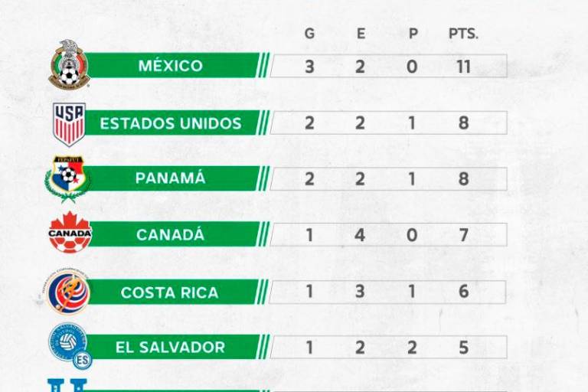Click the México federation crest
The height and width of the screenshot is (392, 588).
pos(69,66)
